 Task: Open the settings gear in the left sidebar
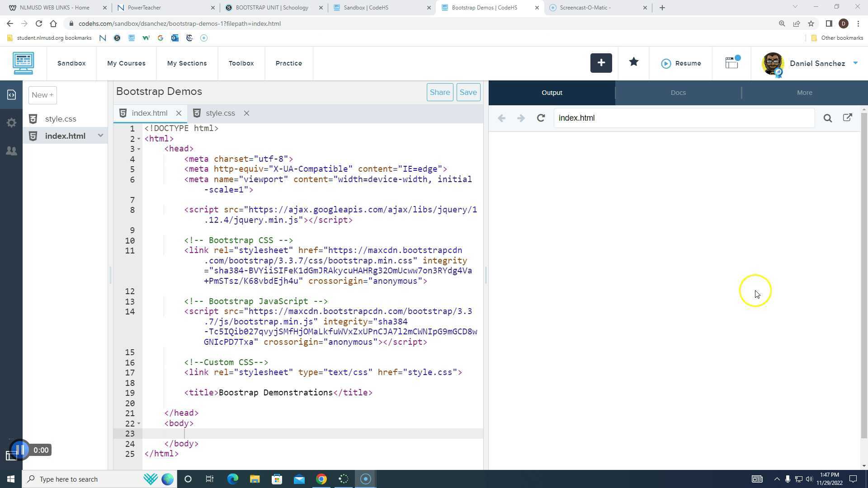pyautogui.click(x=11, y=122)
